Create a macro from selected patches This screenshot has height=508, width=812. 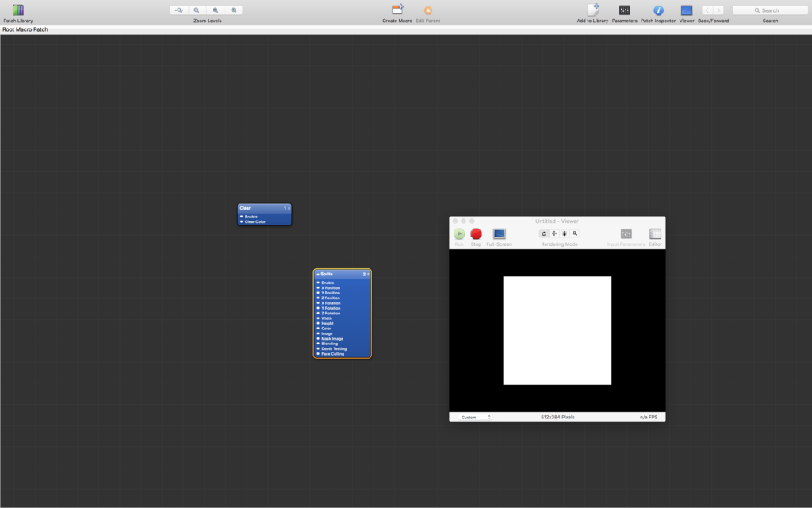pos(397,10)
